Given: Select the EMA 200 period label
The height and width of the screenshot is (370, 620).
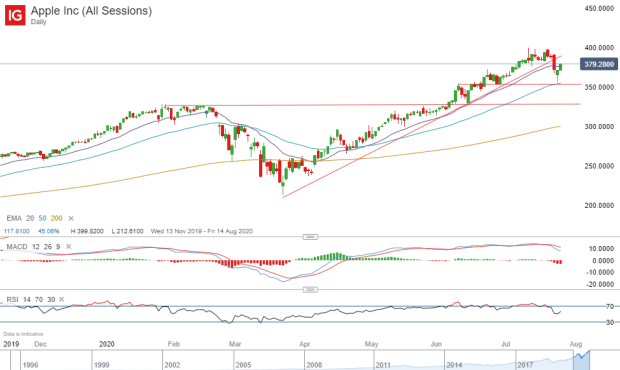Looking at the screenshot, I should pos(57,218).
